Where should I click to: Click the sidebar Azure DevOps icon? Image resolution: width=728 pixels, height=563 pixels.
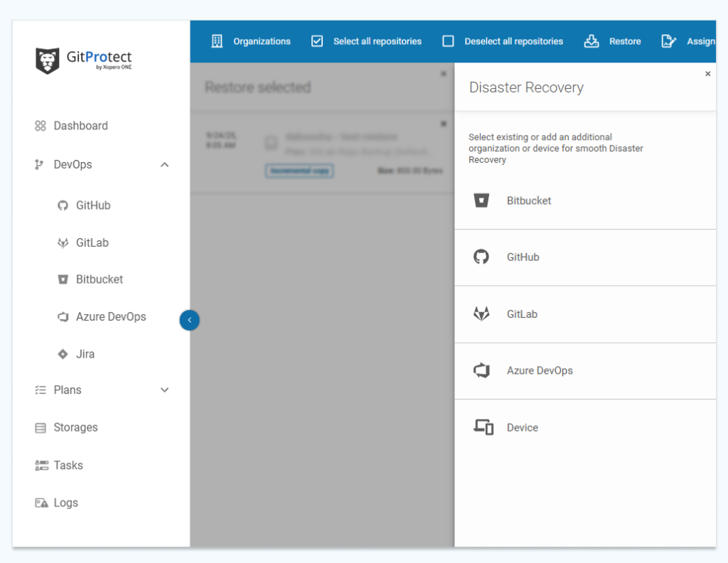tap(63, 316)
